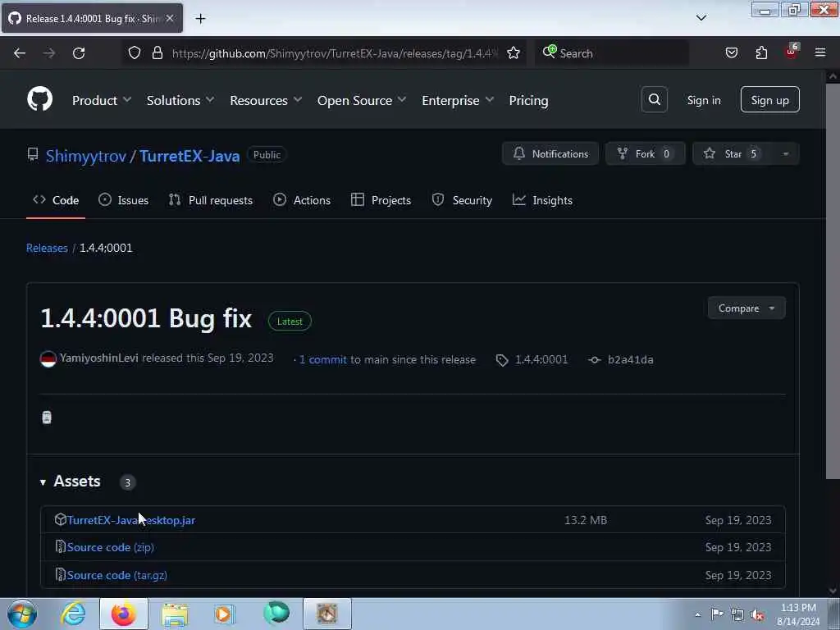This screenshot has width=840, height=630.
Task: Click the shield tracking protection icon
Action: click(x=135, y=52)
